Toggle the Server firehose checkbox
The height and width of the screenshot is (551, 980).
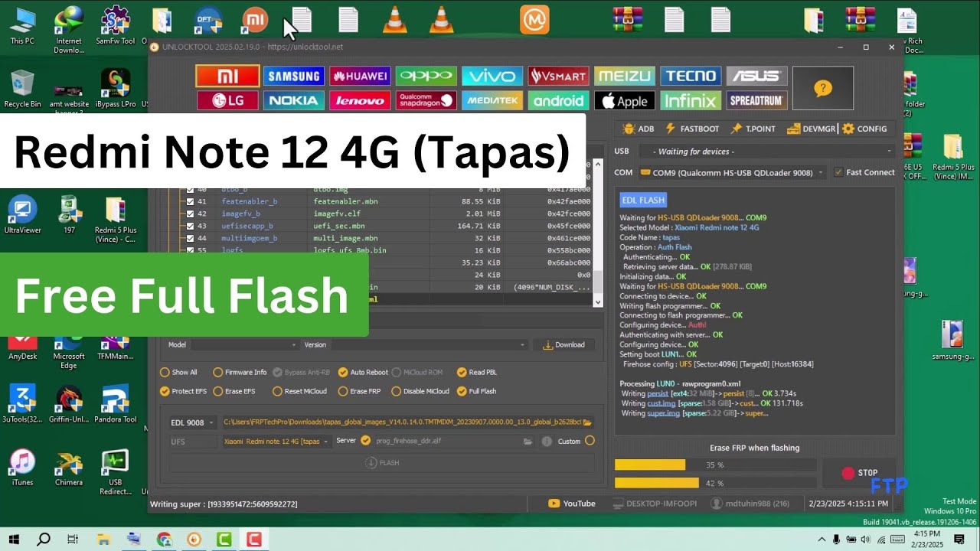coord(365,441)
